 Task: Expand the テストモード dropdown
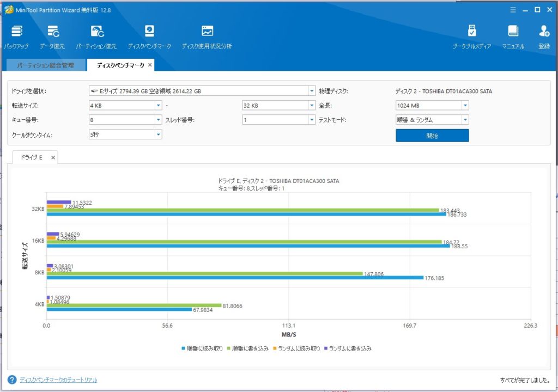465,120
